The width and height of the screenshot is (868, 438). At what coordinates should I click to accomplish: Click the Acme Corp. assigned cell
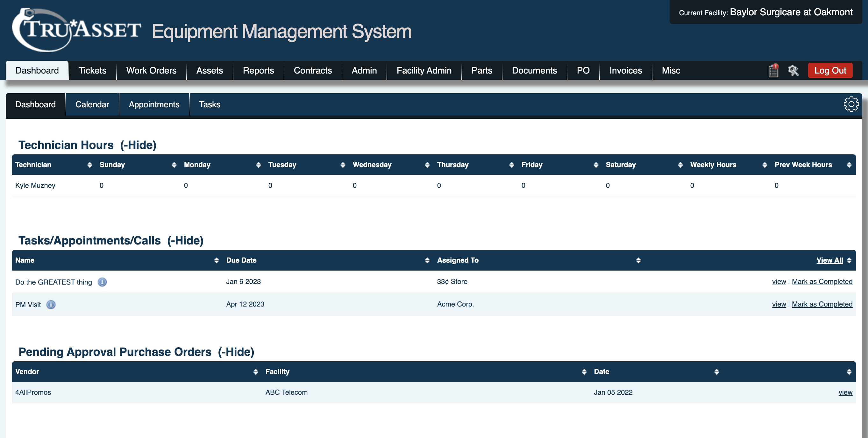[456, 304]
